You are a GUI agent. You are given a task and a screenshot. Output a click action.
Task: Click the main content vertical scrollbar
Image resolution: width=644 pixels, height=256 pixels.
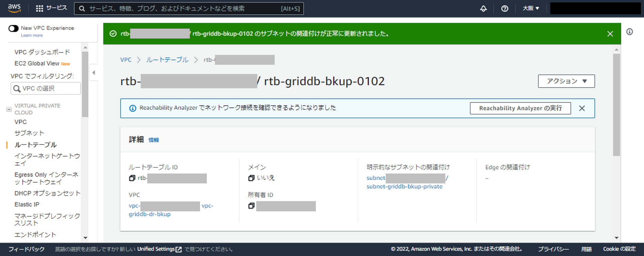tap(616, 105)
